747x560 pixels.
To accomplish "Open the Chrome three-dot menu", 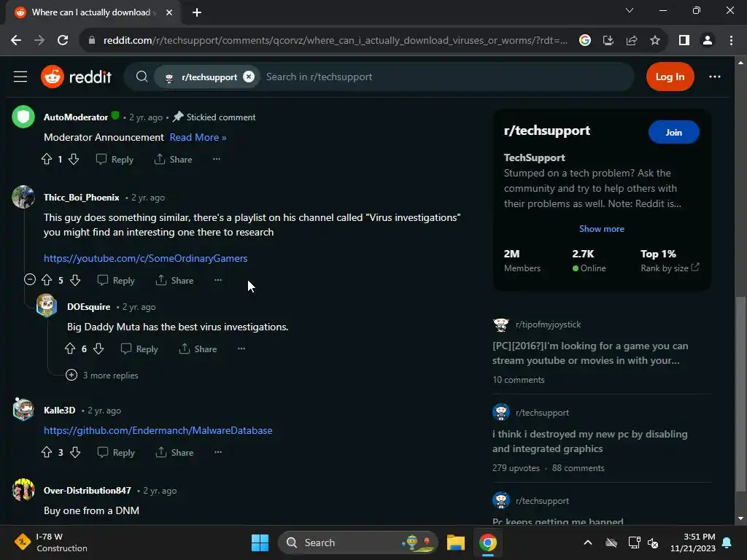I will click(731, 40).
